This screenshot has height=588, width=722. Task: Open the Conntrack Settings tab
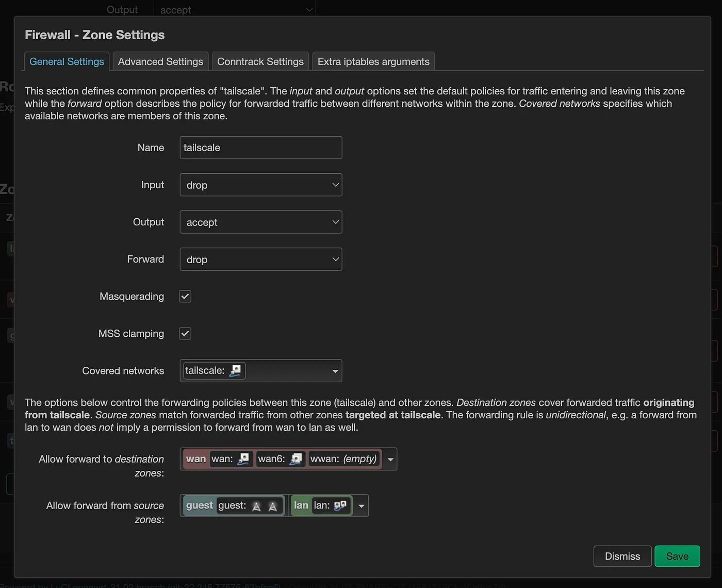click(x=260, y=61)
